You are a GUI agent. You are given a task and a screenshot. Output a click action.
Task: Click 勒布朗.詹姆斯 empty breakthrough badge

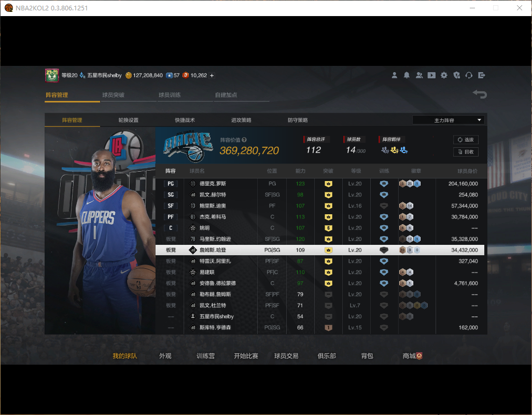click(x=328, y=295)
